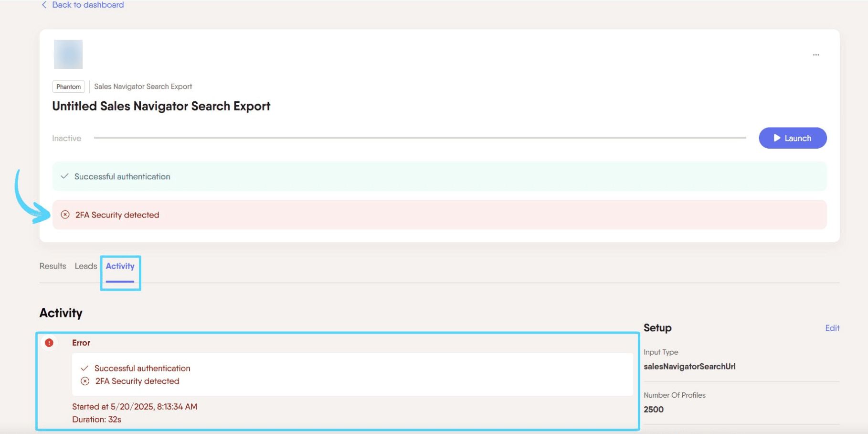Click the Successful authentication line in the activity log
This screenshot has width=868, height=434.
[142, 368]
